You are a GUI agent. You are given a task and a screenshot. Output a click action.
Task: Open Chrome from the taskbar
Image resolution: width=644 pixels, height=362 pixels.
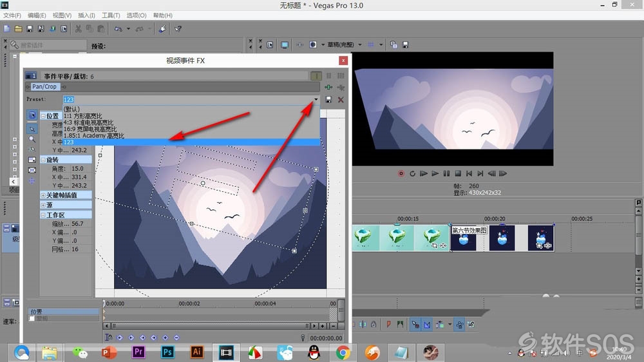tap(343, 352)
